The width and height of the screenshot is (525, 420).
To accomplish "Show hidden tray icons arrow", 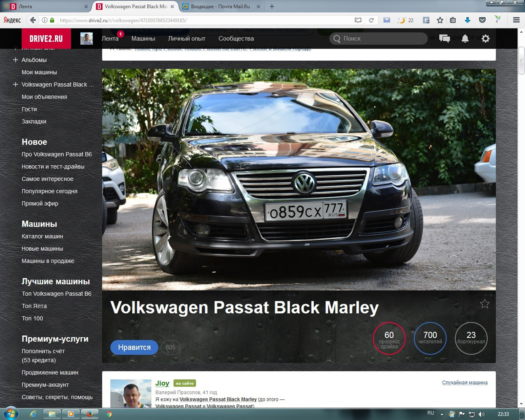I will (x=442, y=414).
